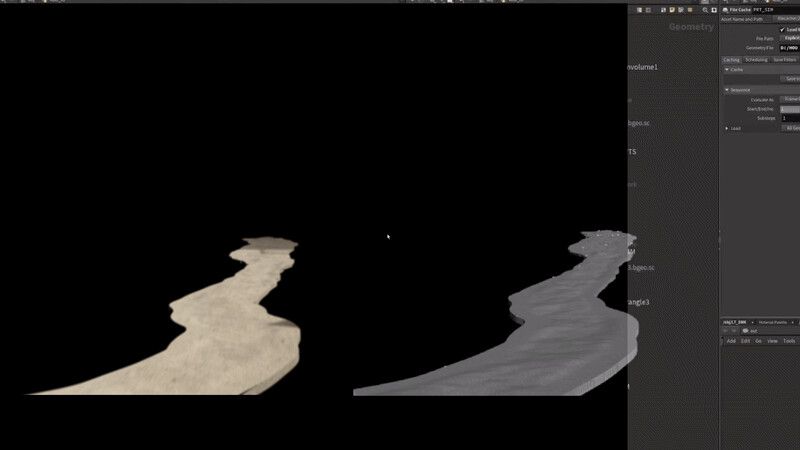Viewport: 800px width, 450px height.
Task: Select the /obj/LT_SIM pane tab
Action: 735,322
